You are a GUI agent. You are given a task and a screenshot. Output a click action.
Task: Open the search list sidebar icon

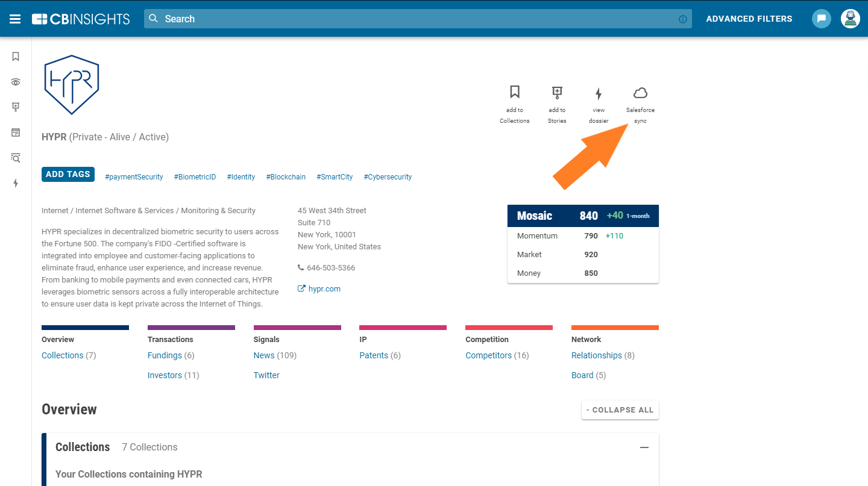coord(16,158)
